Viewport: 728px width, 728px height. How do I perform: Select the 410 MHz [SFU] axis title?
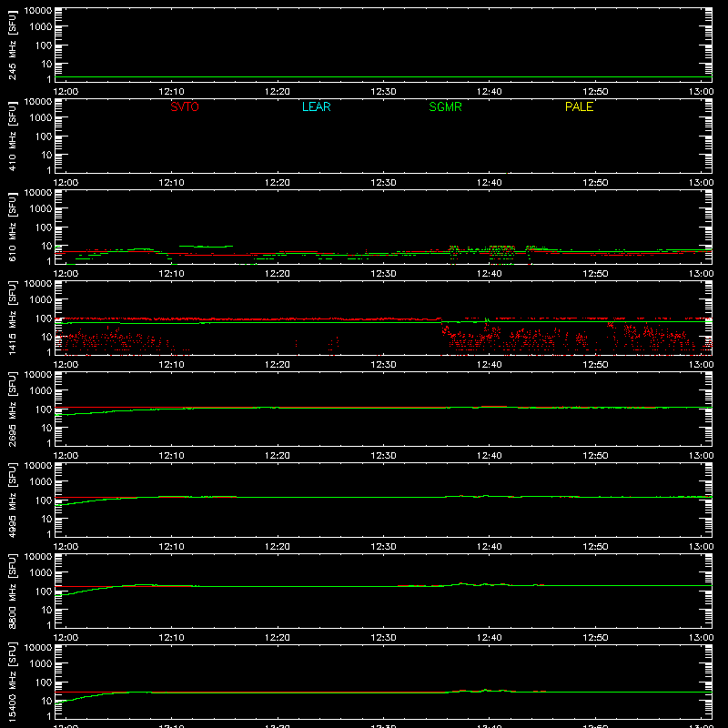point(12,136)
